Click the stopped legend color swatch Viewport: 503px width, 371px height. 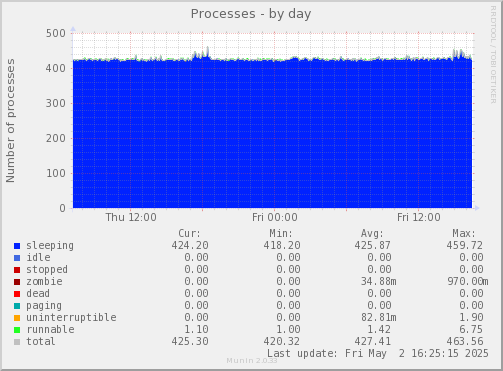17,270
